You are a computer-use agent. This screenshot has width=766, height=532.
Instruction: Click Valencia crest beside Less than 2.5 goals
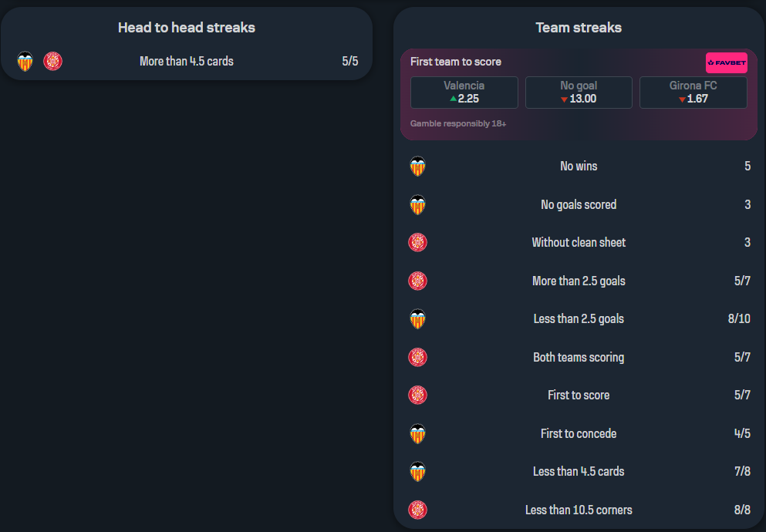(417, 318)
